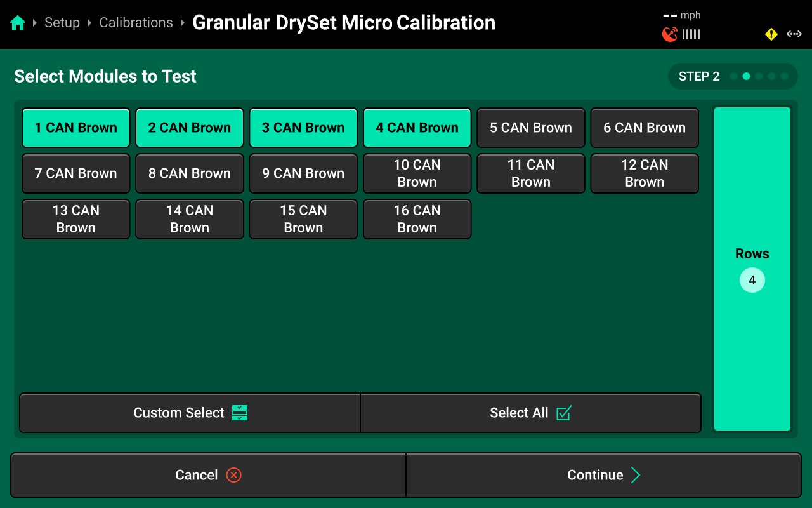
Task: Click the Select All checkmark icon
Action: click(x=564, y=413)
